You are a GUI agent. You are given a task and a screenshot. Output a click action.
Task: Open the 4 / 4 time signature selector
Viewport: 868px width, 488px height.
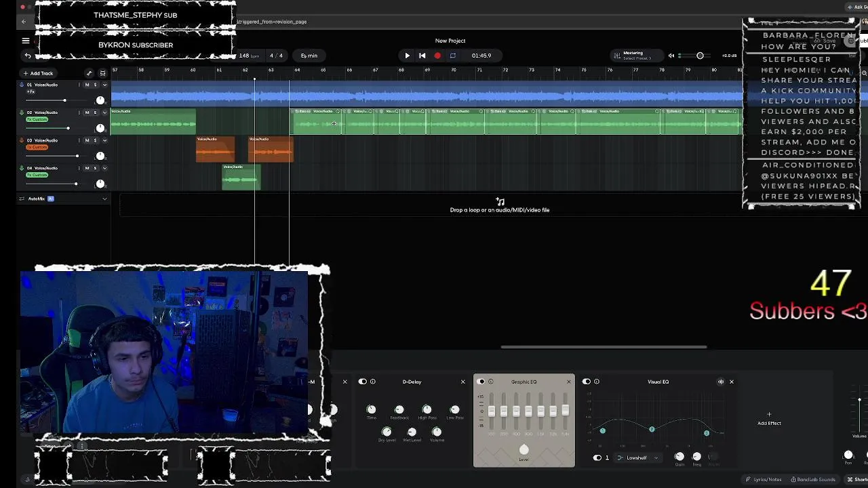coord(276,56)
